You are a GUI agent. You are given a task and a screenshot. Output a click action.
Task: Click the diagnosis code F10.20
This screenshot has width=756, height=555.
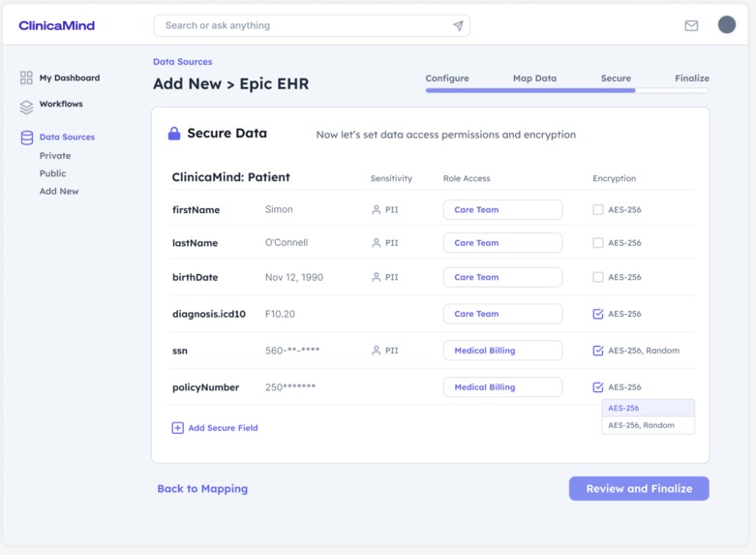click(x=280, y=314)
